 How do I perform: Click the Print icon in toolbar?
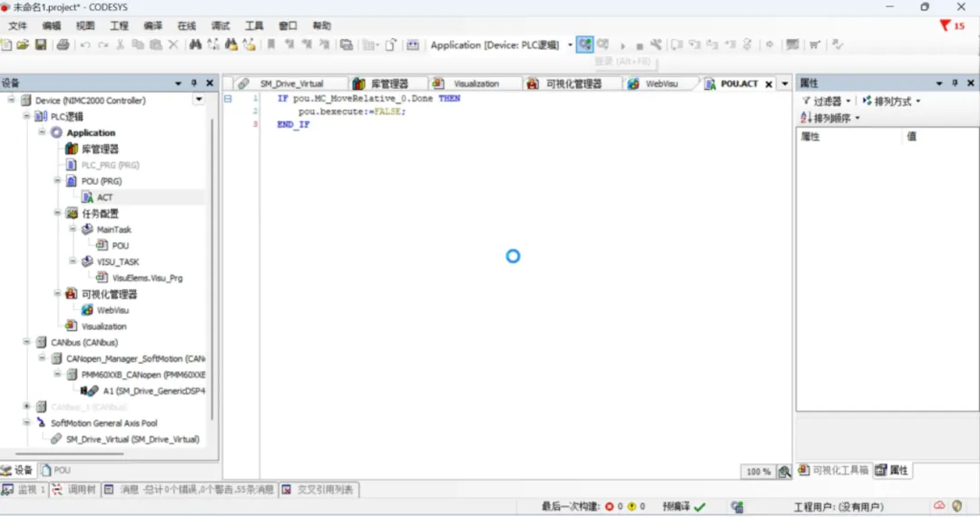[64, 44]
